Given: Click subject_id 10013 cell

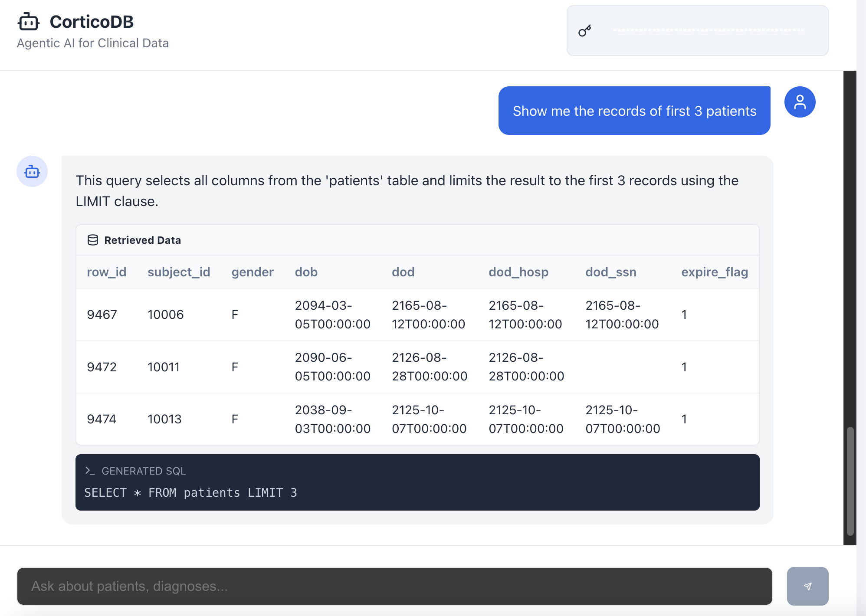Looking at the screenshot, I should tap(164, 419).
